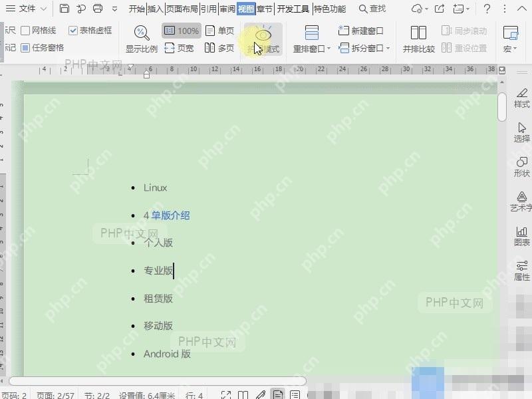Click the 租赁版 bullet text

(158, 298)
